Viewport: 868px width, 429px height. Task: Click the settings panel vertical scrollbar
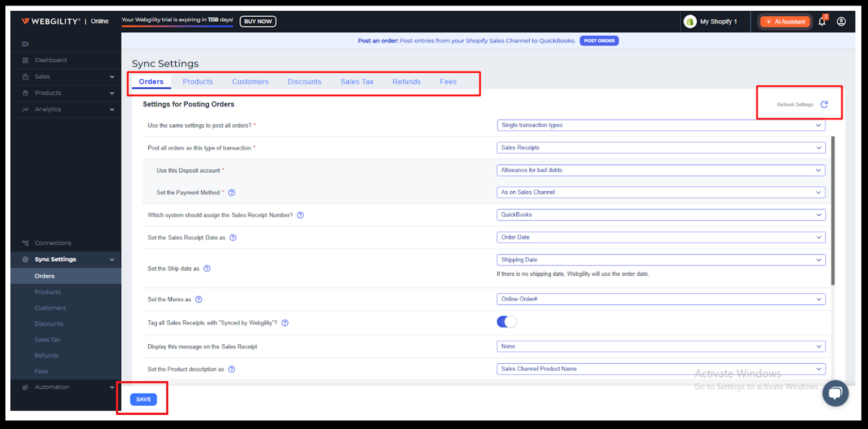coord(833,211)
